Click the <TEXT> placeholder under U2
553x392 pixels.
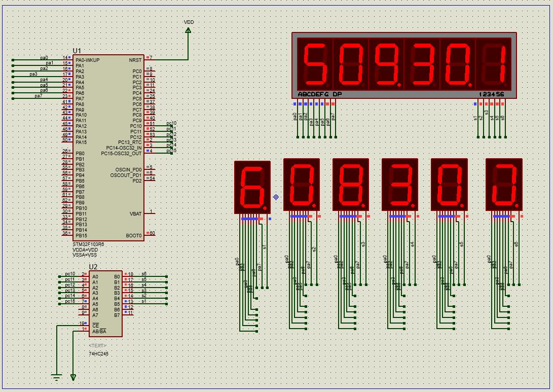point(98,345)
